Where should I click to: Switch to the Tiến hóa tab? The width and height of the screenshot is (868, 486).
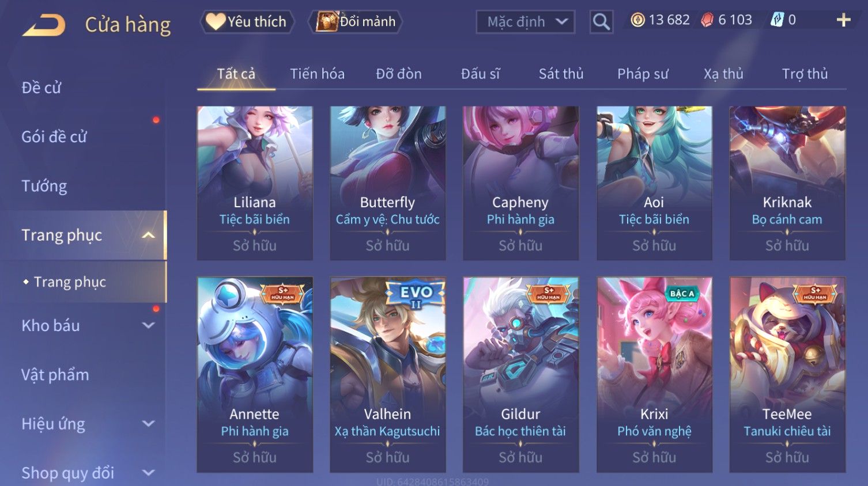(317, 74)
